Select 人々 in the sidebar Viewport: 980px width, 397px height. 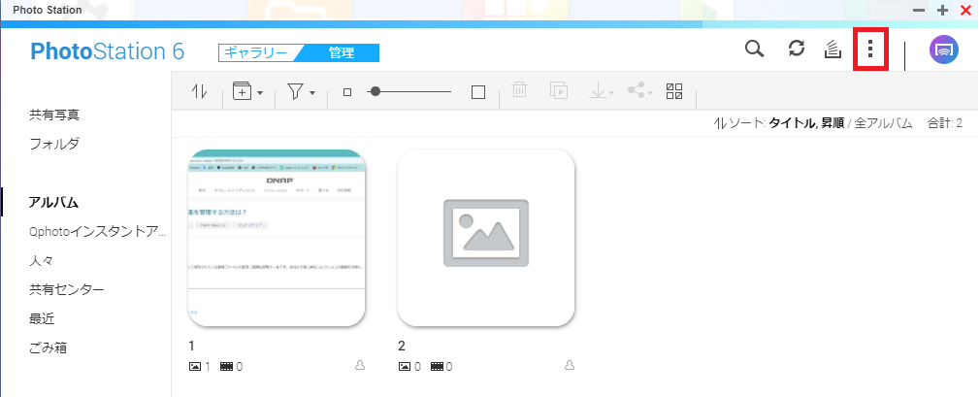coord(42,260)
